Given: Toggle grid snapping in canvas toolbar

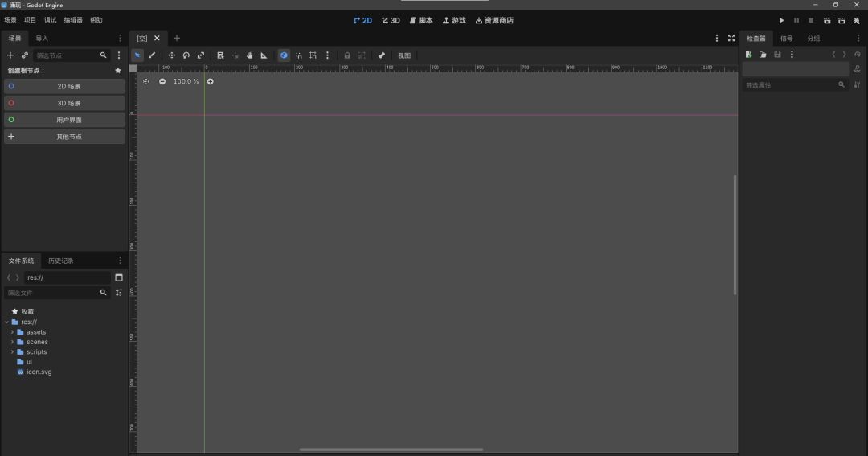Looking at the screenshot, I should (x=313, y=55).
